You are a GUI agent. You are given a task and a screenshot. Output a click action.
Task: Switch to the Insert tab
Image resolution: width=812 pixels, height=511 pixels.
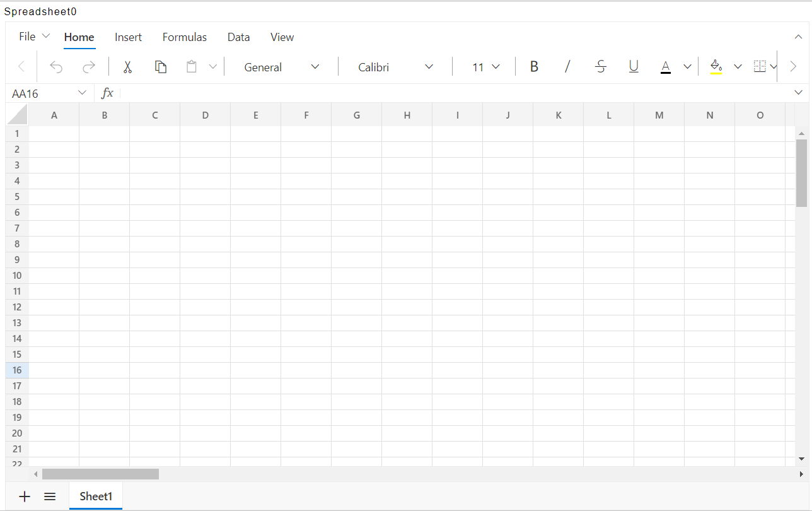pyautogui.click(x=129, y=37)
